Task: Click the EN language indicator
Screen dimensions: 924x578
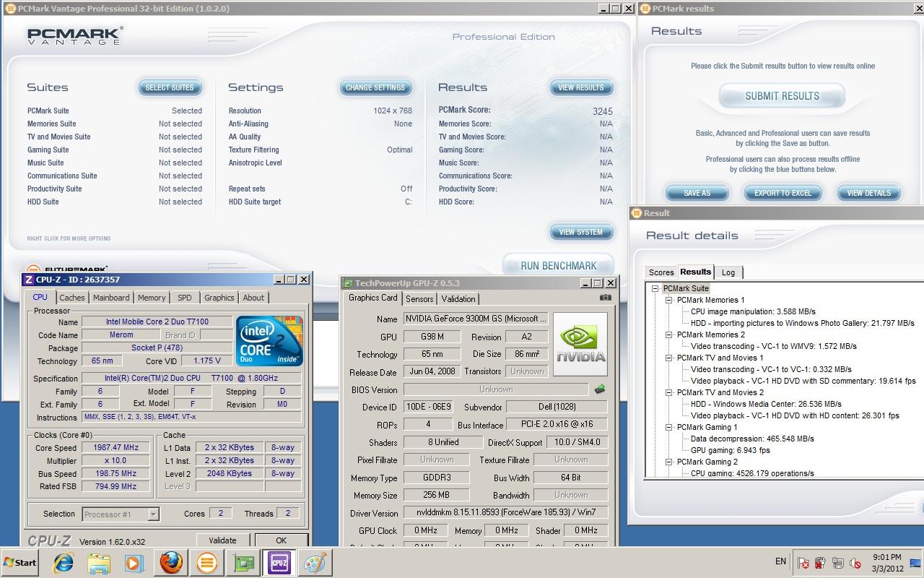Action: click(780, 561)
